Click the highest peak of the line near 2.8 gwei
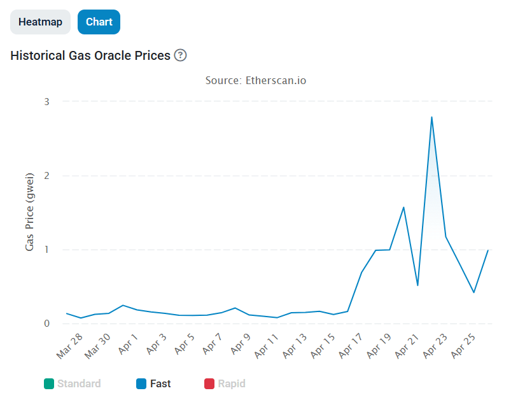Screen dimensions: 532x407 coord(431,117)
